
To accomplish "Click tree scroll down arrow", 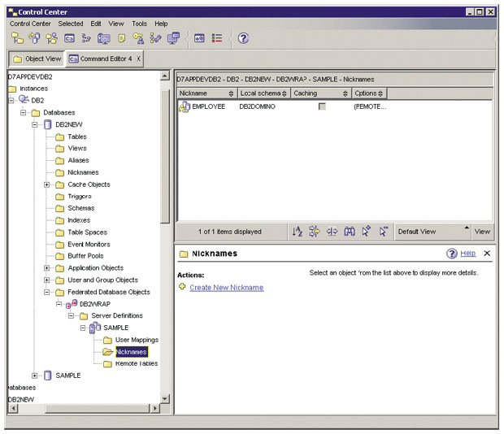I will click(165, 399).
